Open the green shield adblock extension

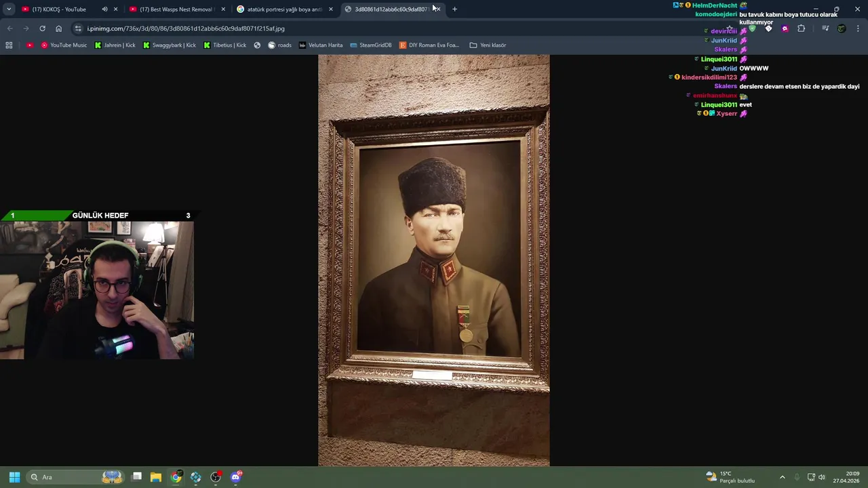(752, 28)
